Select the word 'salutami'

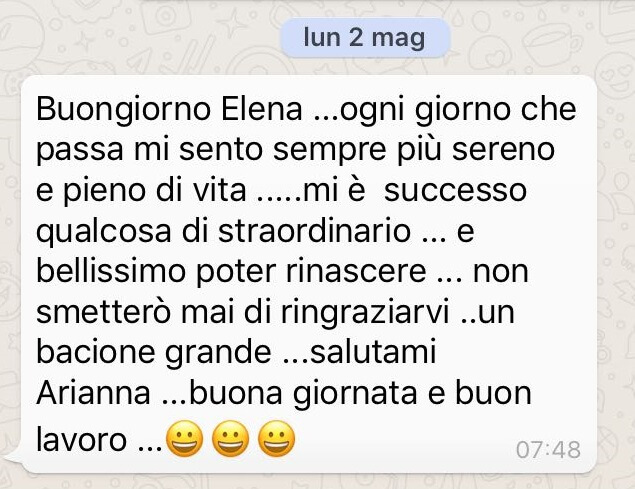pos(373,352)
